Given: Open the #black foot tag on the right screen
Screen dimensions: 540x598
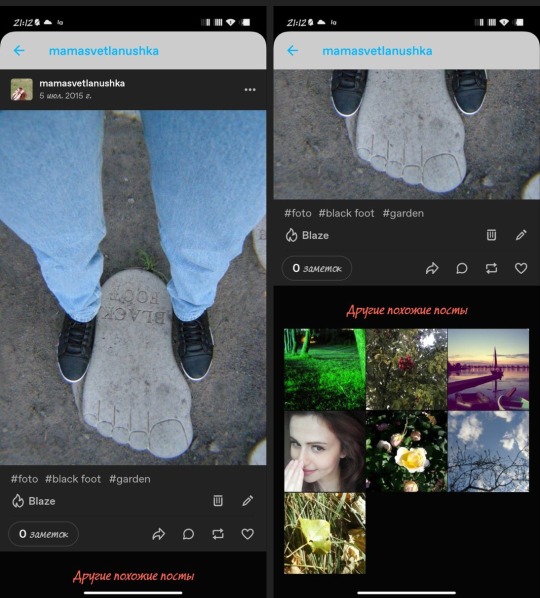Looking at the screenshot, I should pyautogui.click(x=347, y=213).
